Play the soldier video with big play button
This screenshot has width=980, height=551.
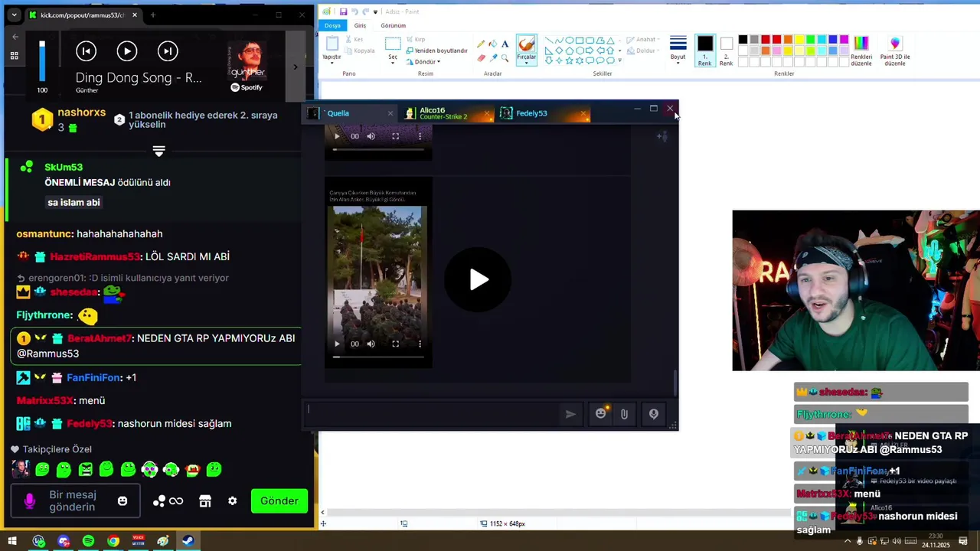coord(479,279)
